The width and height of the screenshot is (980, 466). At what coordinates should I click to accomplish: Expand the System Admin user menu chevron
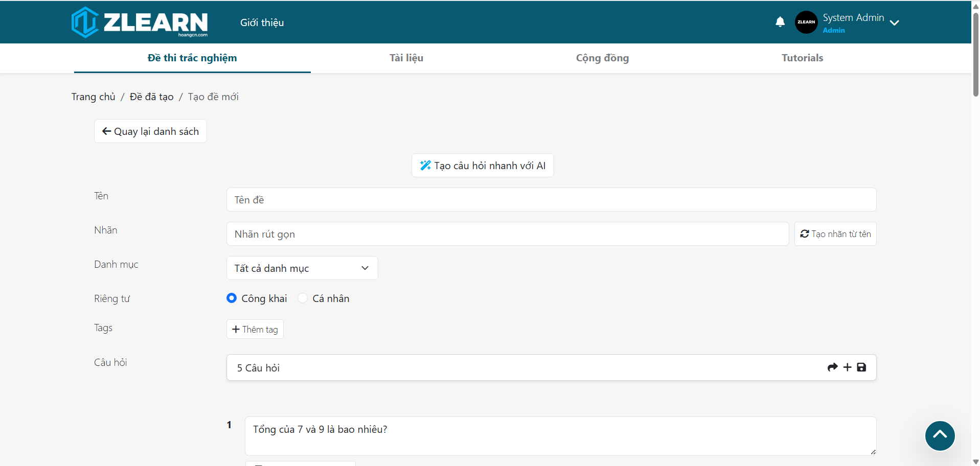[894, 23]
